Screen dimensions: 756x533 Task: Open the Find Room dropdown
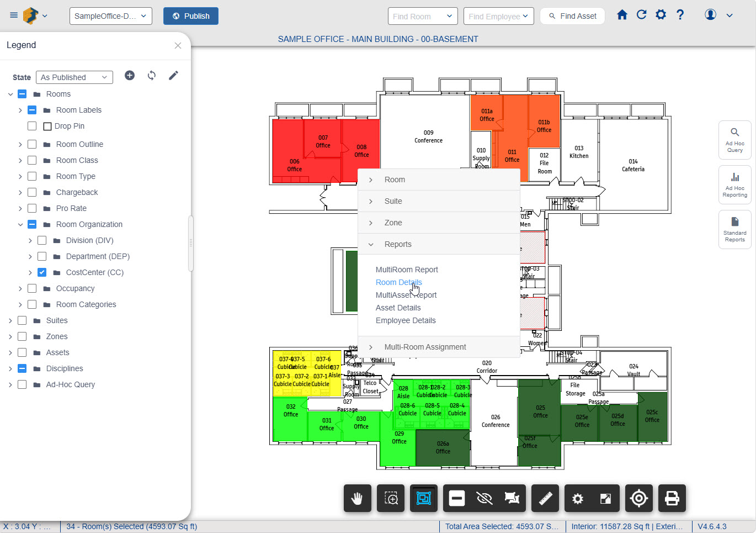pyautogui.click(x=423, y=16)
